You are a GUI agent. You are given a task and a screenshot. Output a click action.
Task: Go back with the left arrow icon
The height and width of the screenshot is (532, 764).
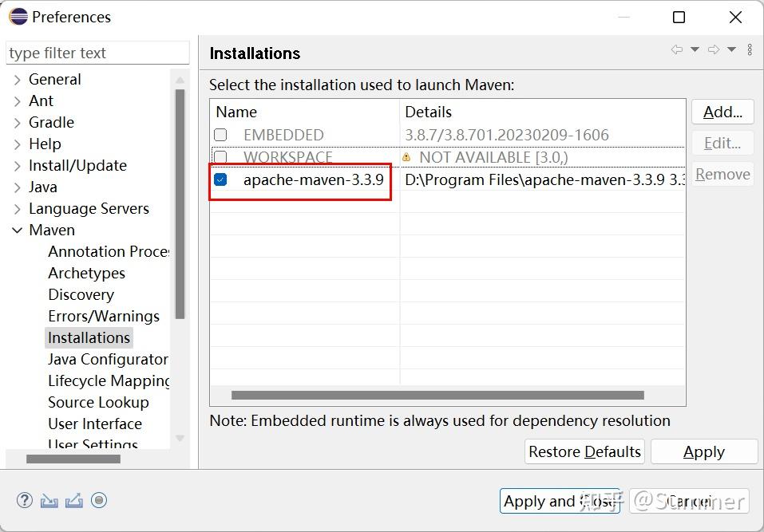pyautogui.click(x=677, y=49)
